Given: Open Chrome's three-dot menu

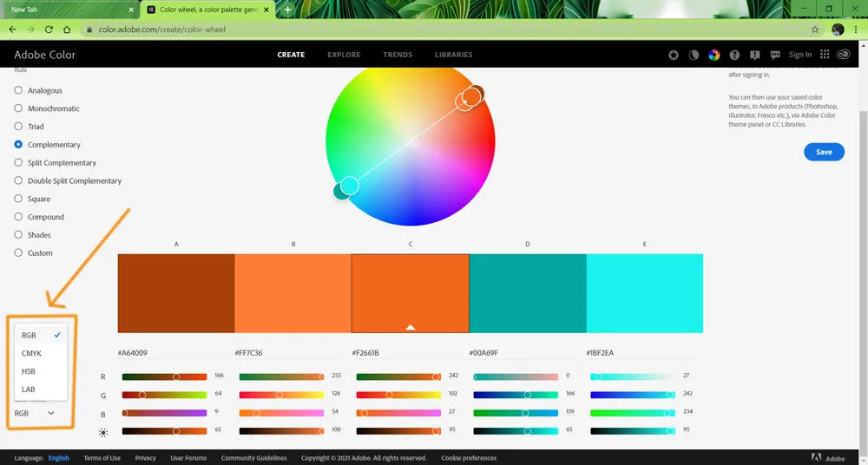Looking at the screenshot, I should 856,29.
